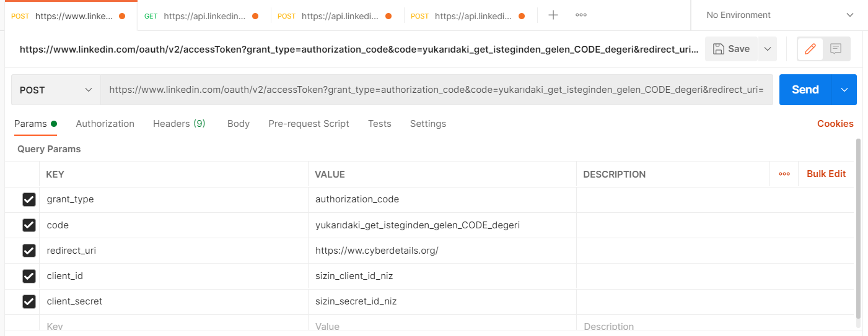Screen dimensions: 868x336
Task: Expand the Send button options arrow
Action: tap(844, 90)
